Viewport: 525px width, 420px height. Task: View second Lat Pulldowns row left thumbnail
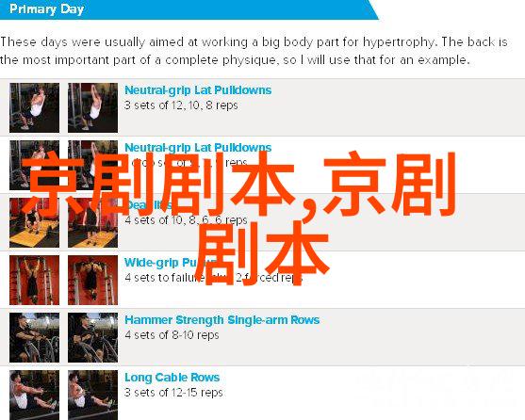35,165
